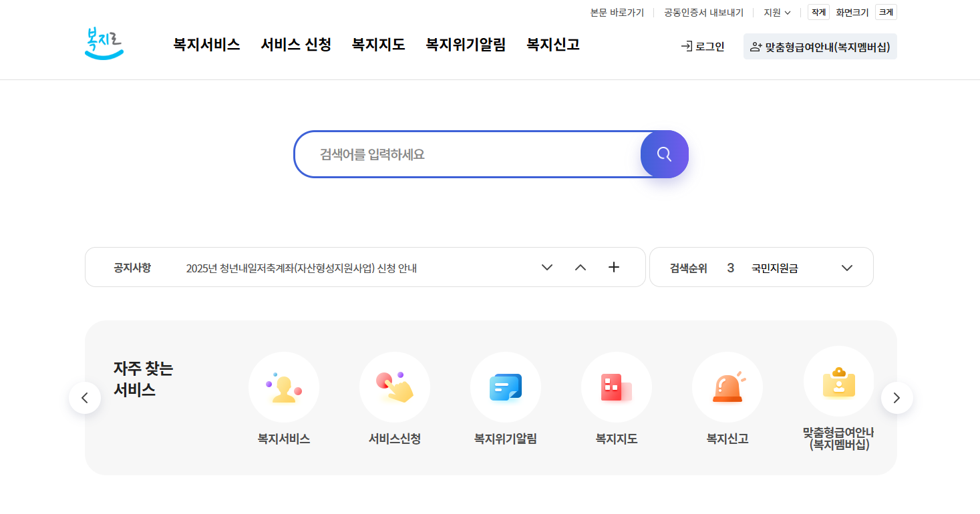
Task: Click the 복지로 logo
Action: pyautogui.click(x=104, y=43)
